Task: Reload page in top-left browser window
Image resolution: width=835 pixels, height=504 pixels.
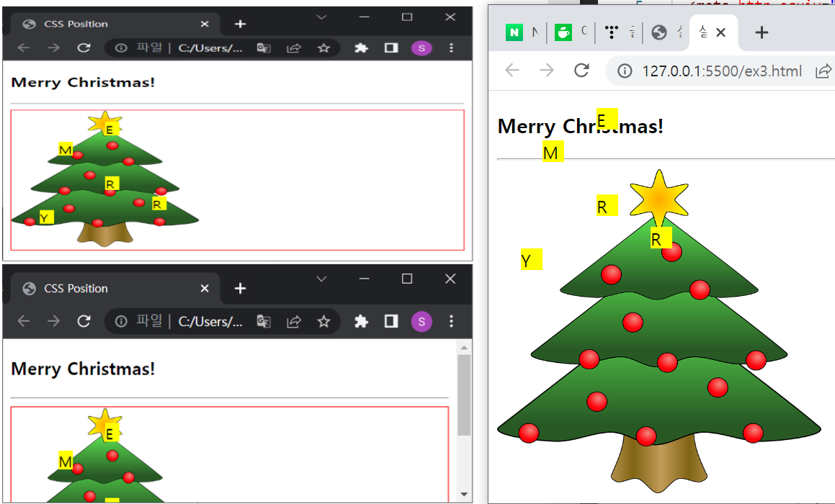Action: pos(84,48)
